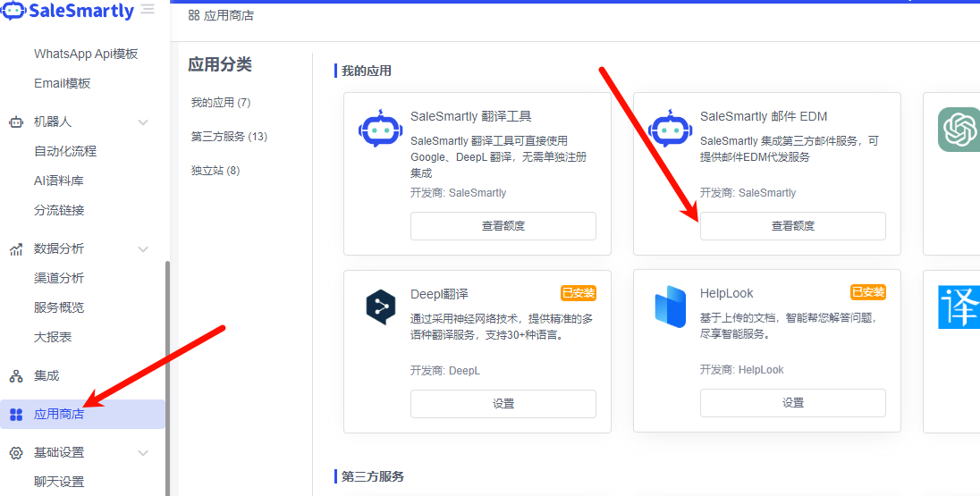Screen dimensions: 980x496
Task: Toggle the sidebar collapse hamburger icon
Action: tap(148, 10)
